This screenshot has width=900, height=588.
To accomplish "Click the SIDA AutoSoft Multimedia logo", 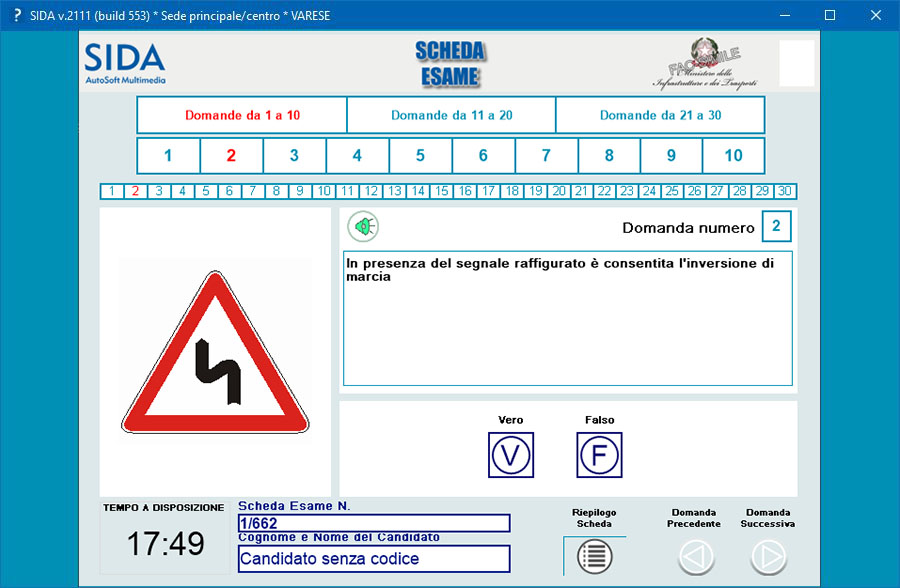I will [x=125, y=63].
